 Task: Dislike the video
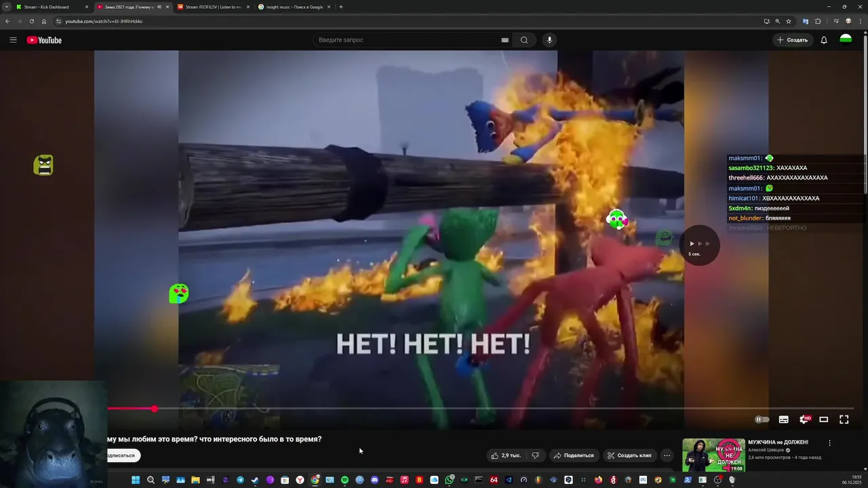[535, 455]
